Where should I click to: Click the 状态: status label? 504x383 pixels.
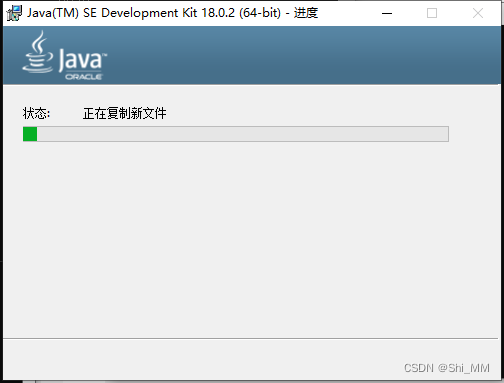tap(36, 113)
